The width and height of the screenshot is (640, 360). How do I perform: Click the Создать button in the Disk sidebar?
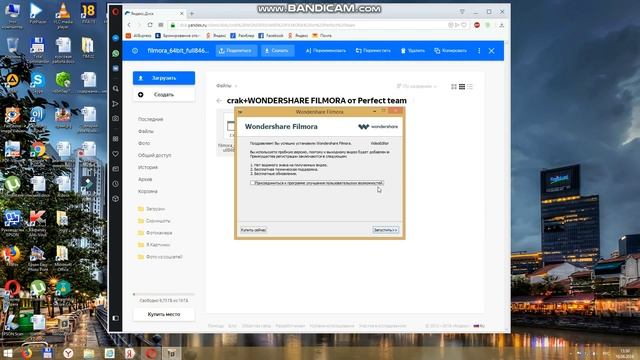coord(164,95)
